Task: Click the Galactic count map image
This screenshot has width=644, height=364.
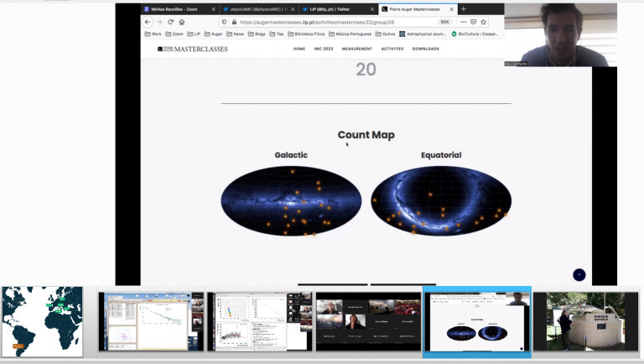Action: pos(290,201)
